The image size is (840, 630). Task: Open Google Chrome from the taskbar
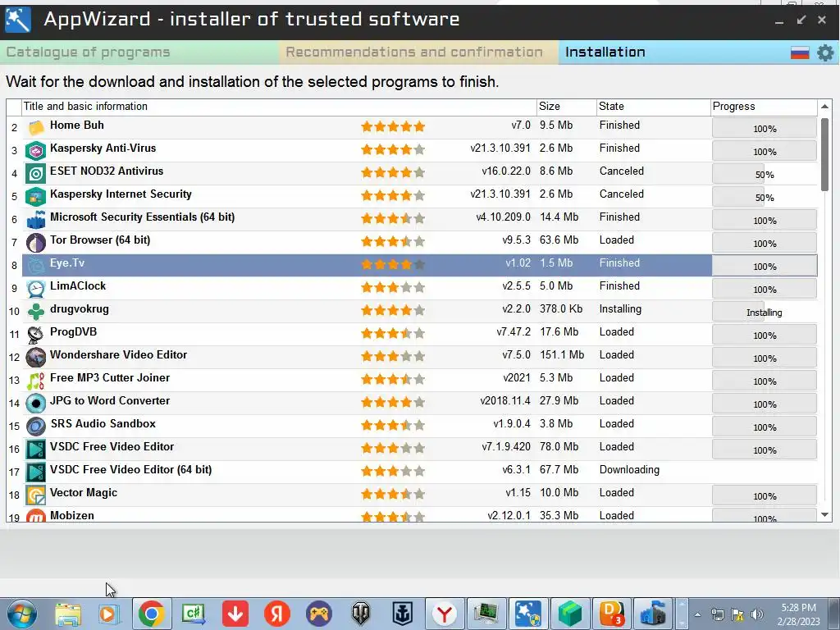click(x=152, y=614)
